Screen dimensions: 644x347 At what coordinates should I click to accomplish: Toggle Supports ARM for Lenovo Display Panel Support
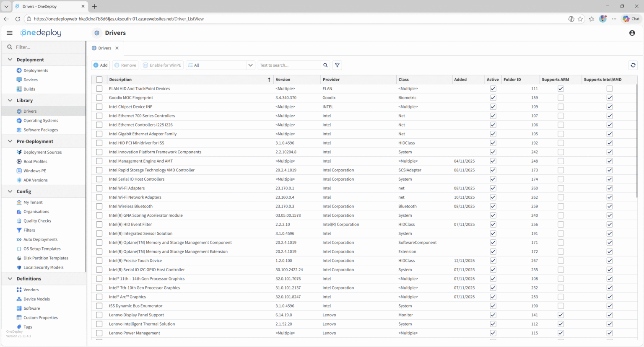561,315
